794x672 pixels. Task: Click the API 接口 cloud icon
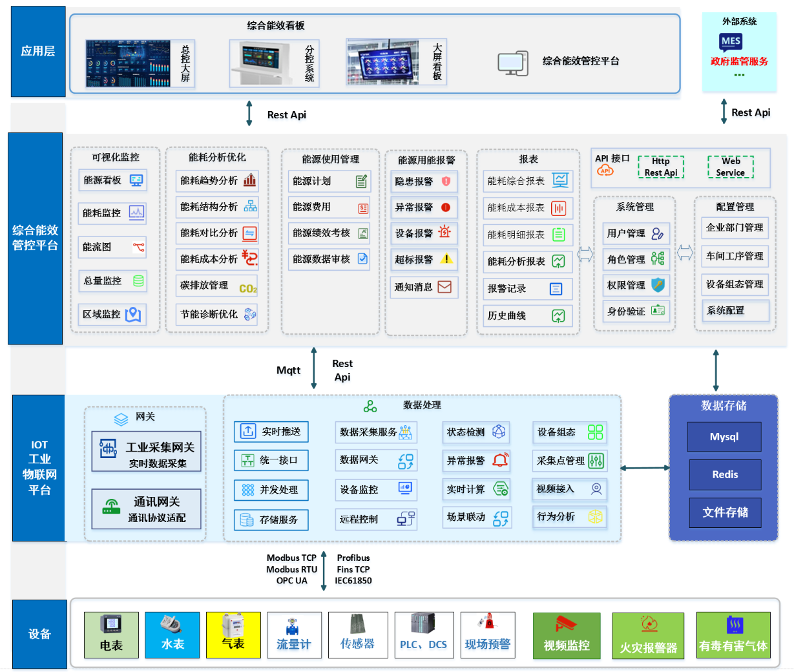(605, 170)
